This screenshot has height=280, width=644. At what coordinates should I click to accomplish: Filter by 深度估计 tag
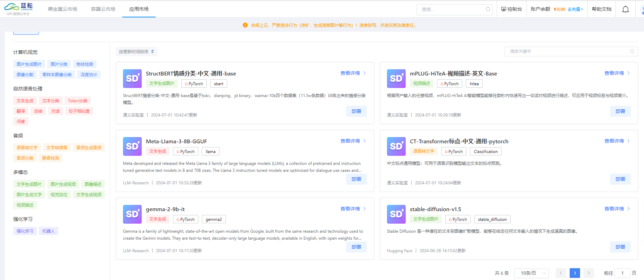(89, 75)
